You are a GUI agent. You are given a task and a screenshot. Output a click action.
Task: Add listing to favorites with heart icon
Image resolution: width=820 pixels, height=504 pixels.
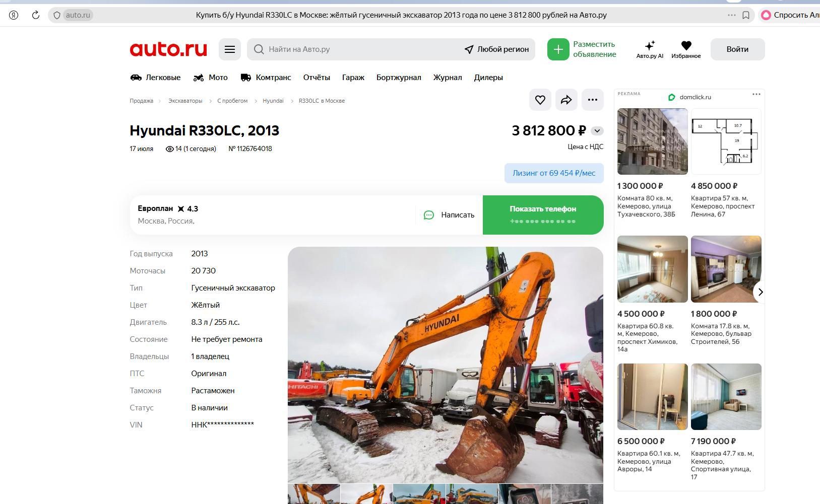(540, 100)
